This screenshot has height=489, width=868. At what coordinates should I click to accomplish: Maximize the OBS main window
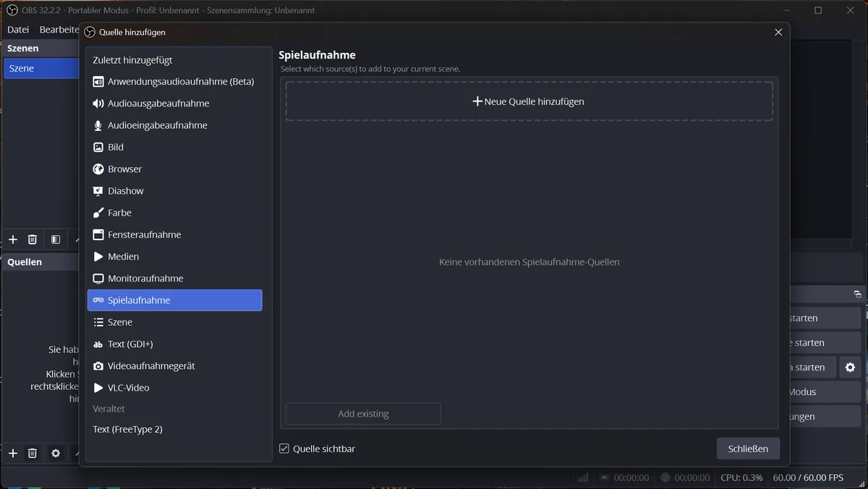pyautogui.click(x=818, y=10)
